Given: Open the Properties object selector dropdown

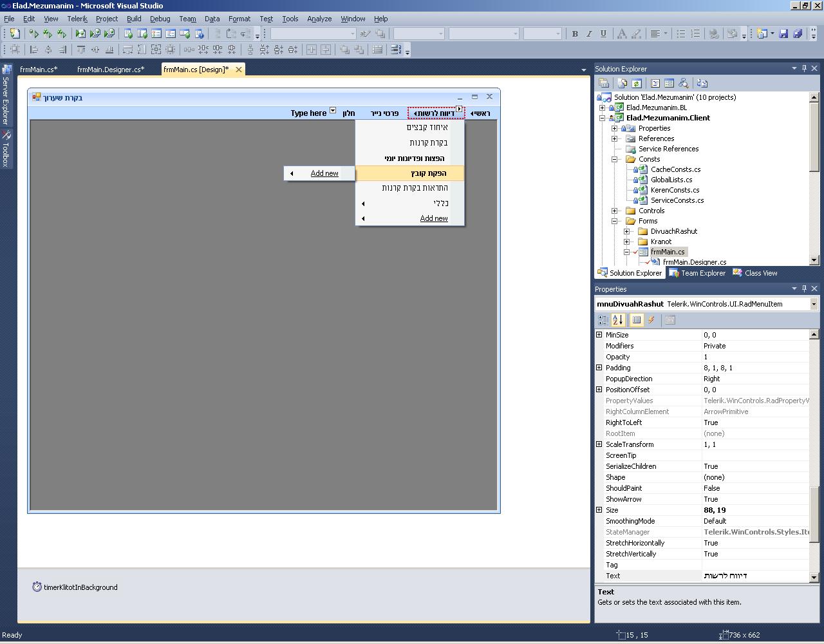Looking at the screenshot, I should click(814, 304).
